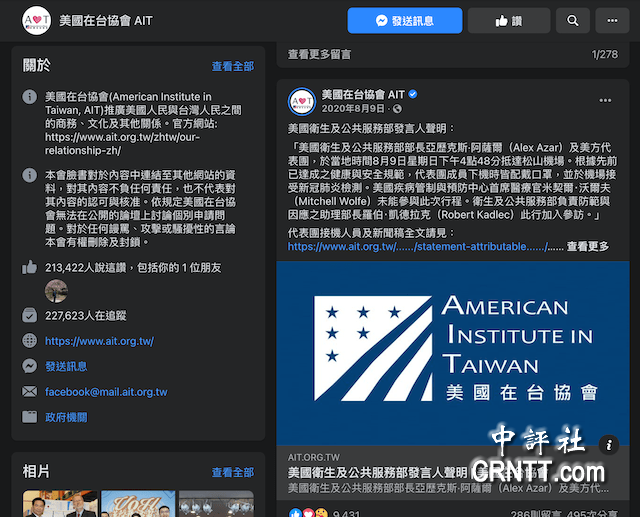Open the 政府機關 category link

tap(66, 417)
